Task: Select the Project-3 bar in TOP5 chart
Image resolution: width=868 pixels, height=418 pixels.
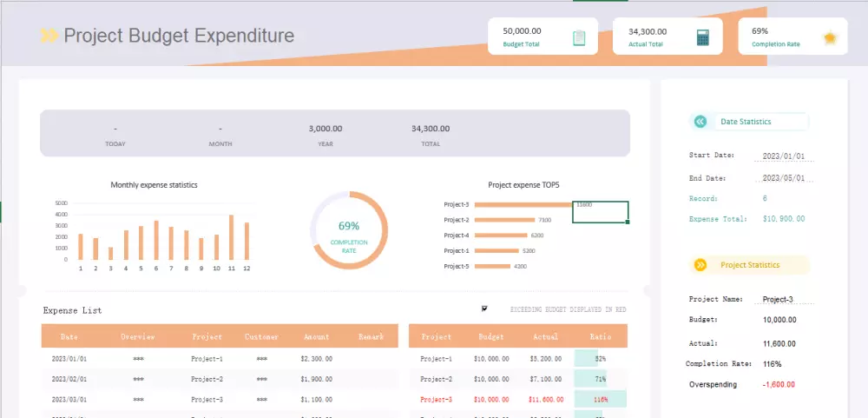Action: click(x=523, y=204)
